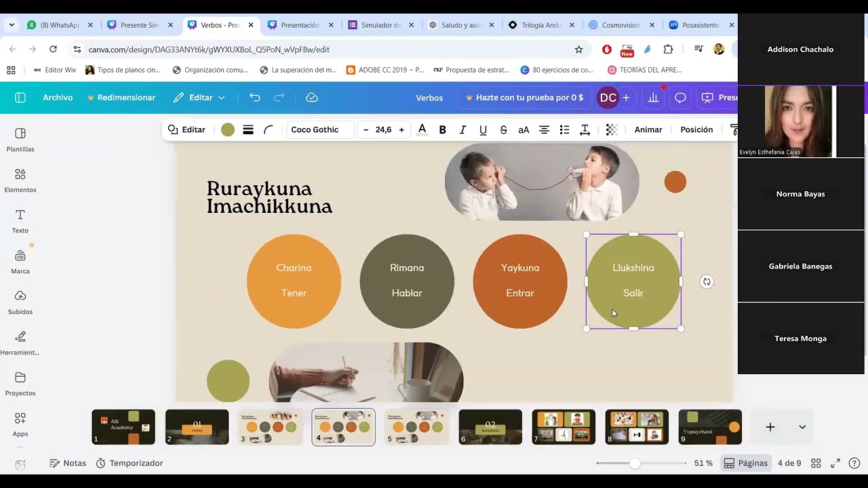Change text case with the aA button
Screen dimensions: 868x488
tap(524, 129)
